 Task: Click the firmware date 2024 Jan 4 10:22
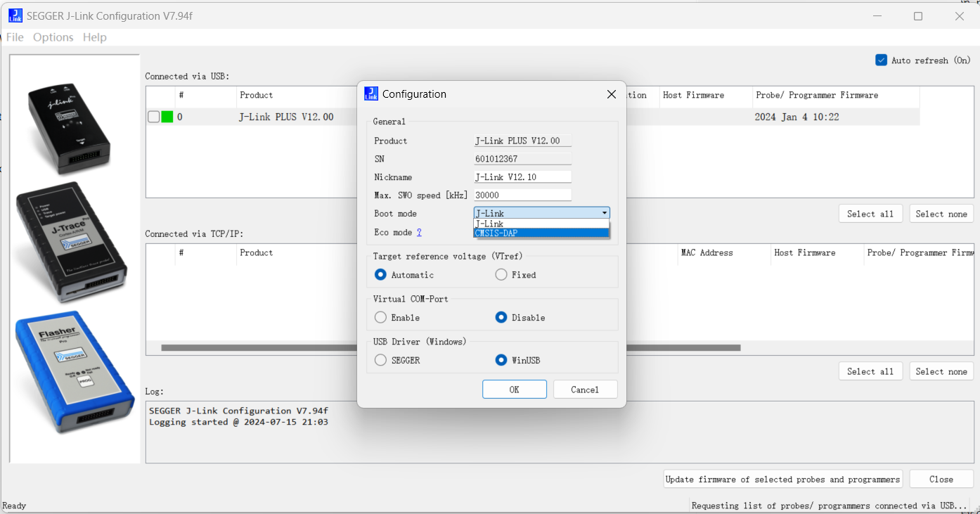pos(797,117)
